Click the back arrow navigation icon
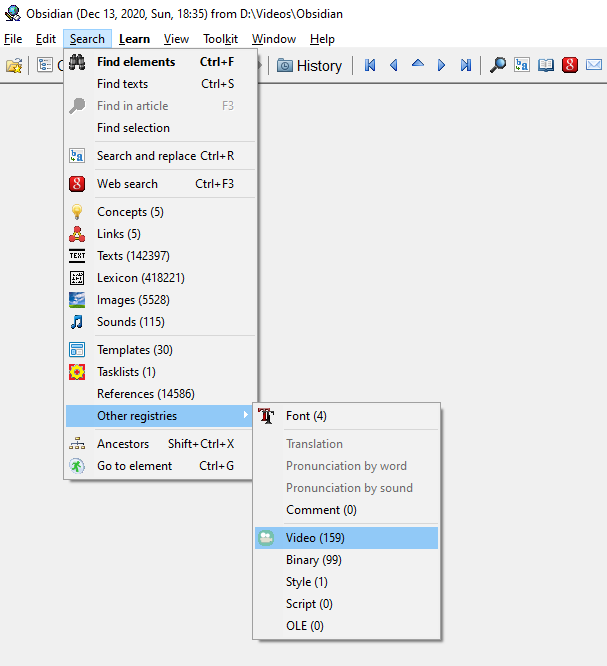Screen dimensions: 607x666 tap(394, 65)
